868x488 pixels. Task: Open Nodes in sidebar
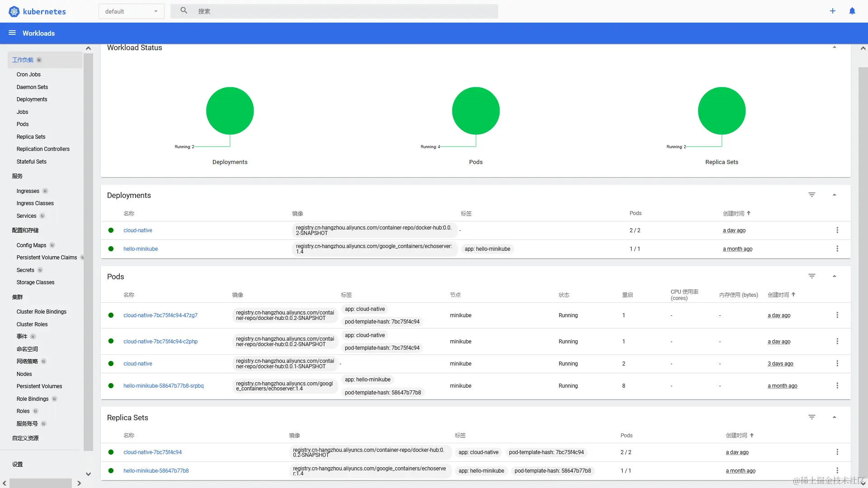pyautogui.click(x=24, y=374)
